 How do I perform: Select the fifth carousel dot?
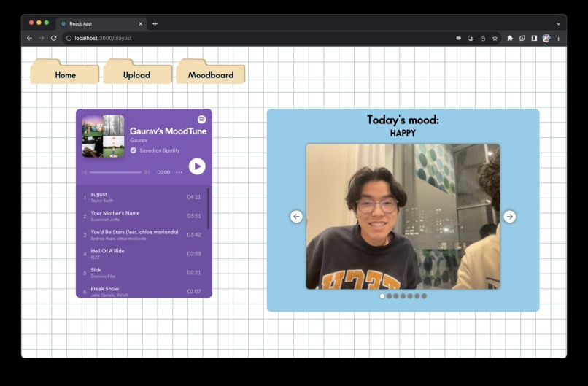[410, 296]
